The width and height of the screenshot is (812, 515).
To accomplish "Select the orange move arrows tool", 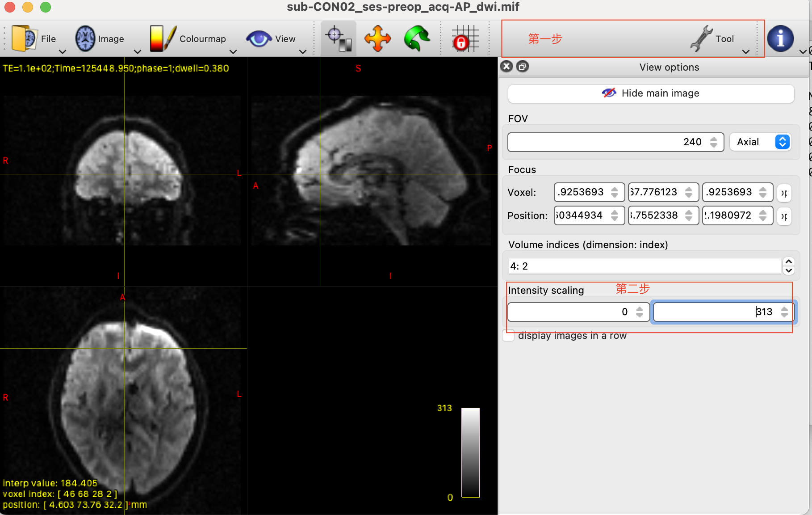I will [377, 38].
